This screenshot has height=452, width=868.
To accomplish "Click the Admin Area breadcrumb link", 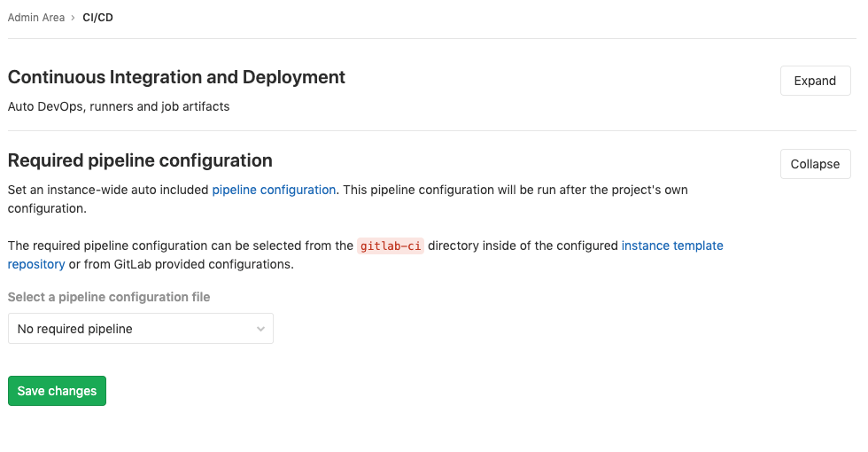I will 36,17.
